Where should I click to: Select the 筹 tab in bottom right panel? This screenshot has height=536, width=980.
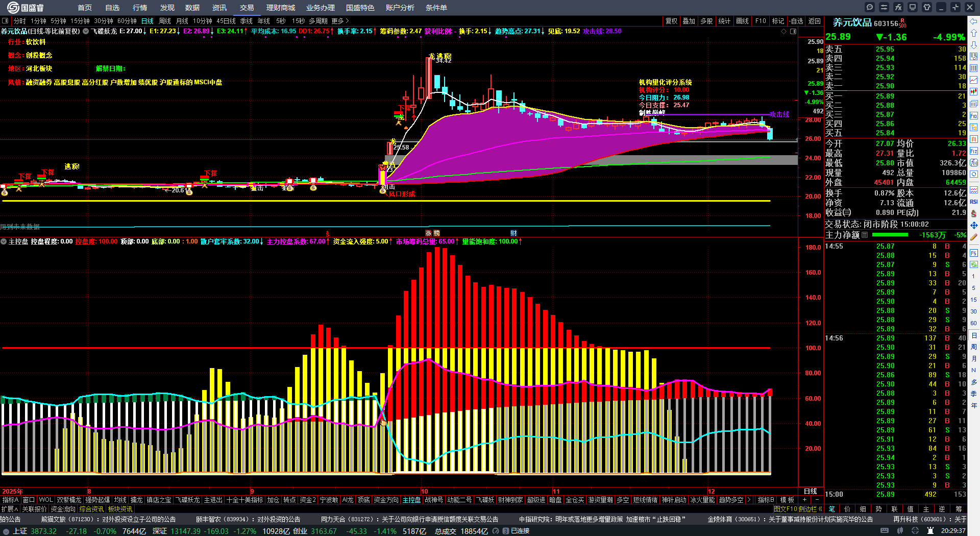tap(959, 509)
